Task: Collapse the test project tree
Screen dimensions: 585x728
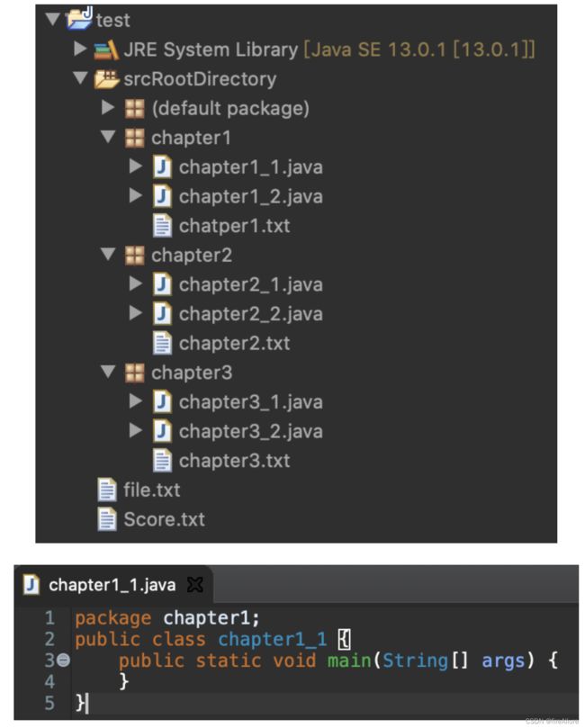Action: [52, 19]
